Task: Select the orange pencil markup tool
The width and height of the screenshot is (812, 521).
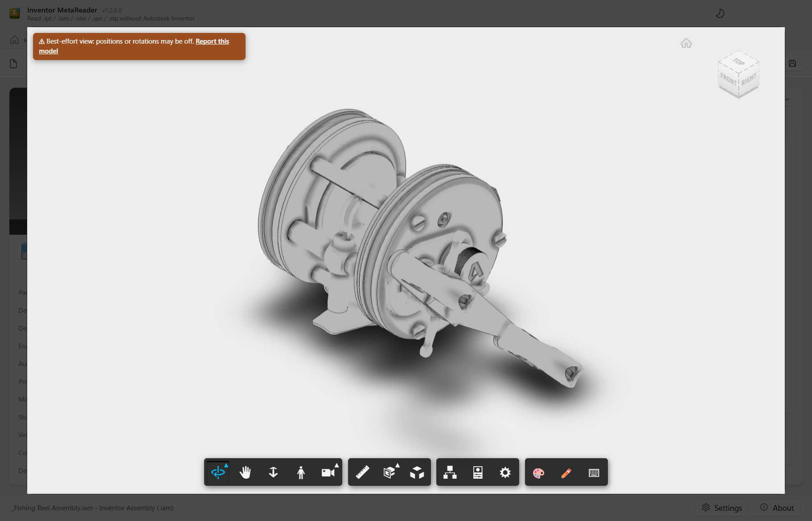Action: coord(566,472)
